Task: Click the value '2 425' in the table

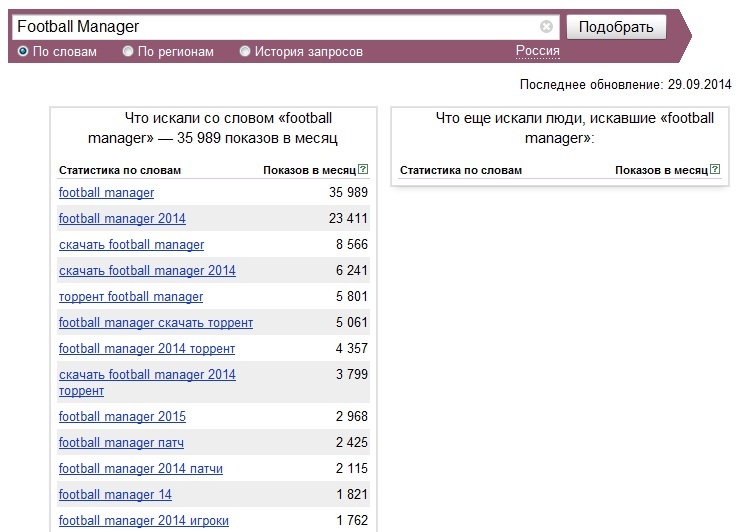Action: [x=352, y=442]
